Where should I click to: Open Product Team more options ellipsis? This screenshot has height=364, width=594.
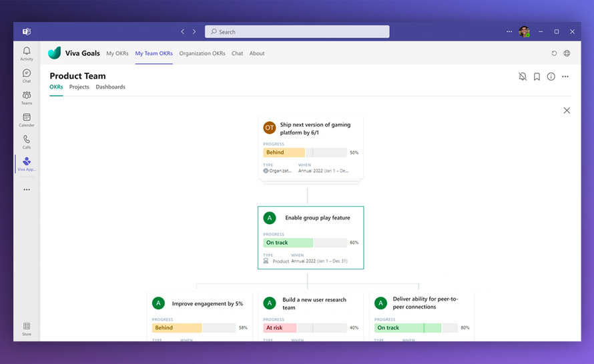(565, 77)
